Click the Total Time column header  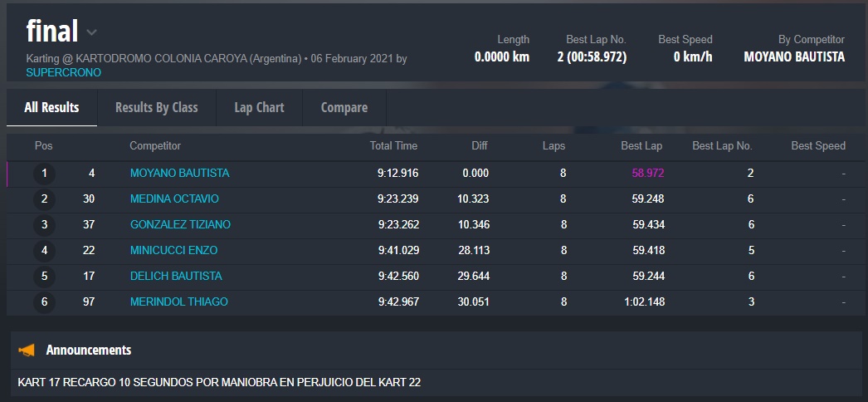[393, 146]
